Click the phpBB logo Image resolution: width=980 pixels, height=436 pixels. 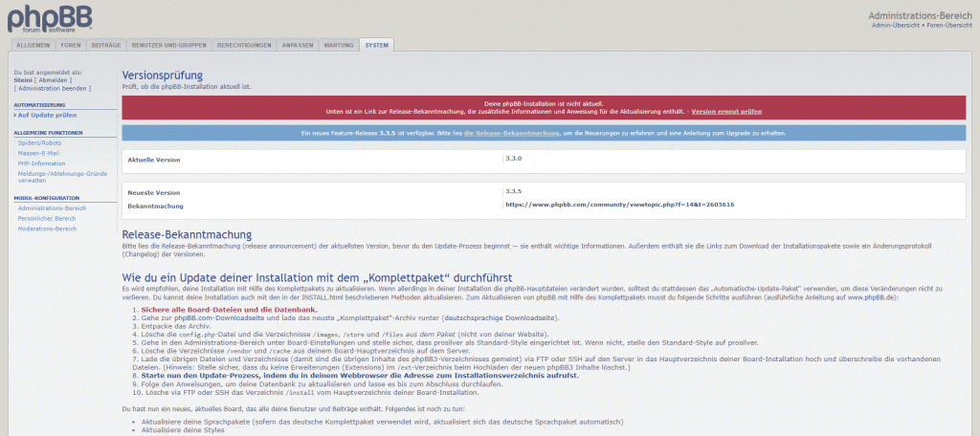coord(50,19)
